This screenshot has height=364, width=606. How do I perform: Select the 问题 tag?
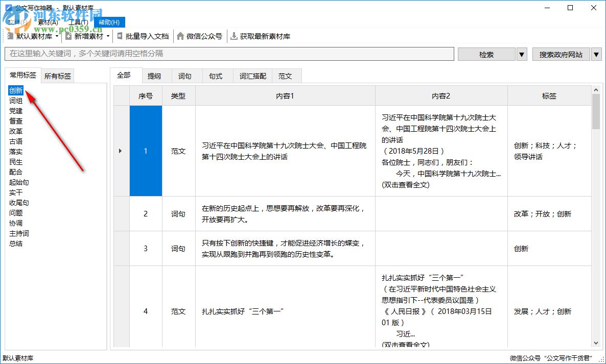coord(16,213)
